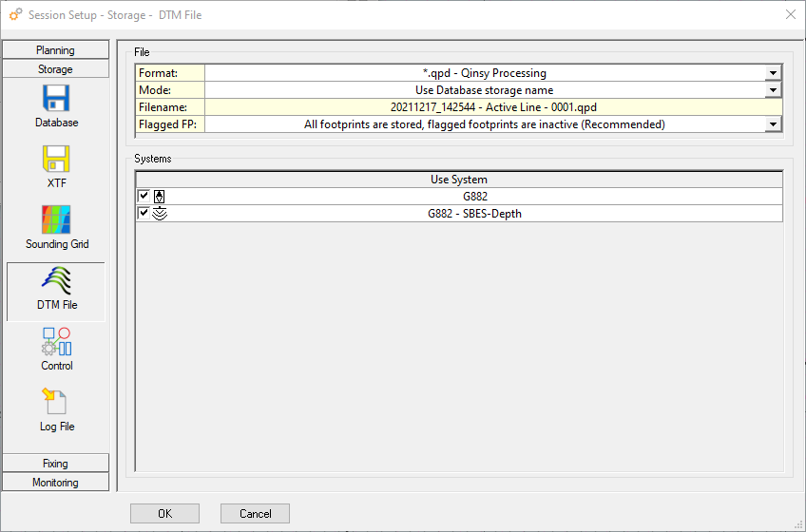This screenshot has height=532, width=806.
Task: Open the Database storage icon
Action: tap(56, 98)
